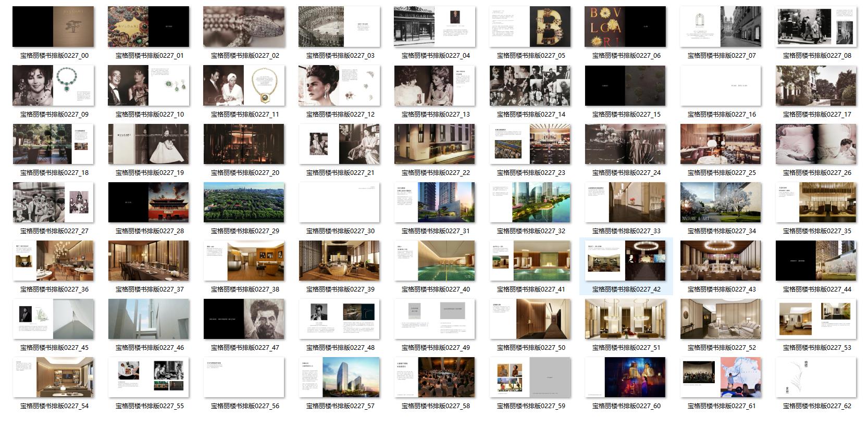
Task: Select the street scene thumbnail 0227_08
Action: pos(816,27)
